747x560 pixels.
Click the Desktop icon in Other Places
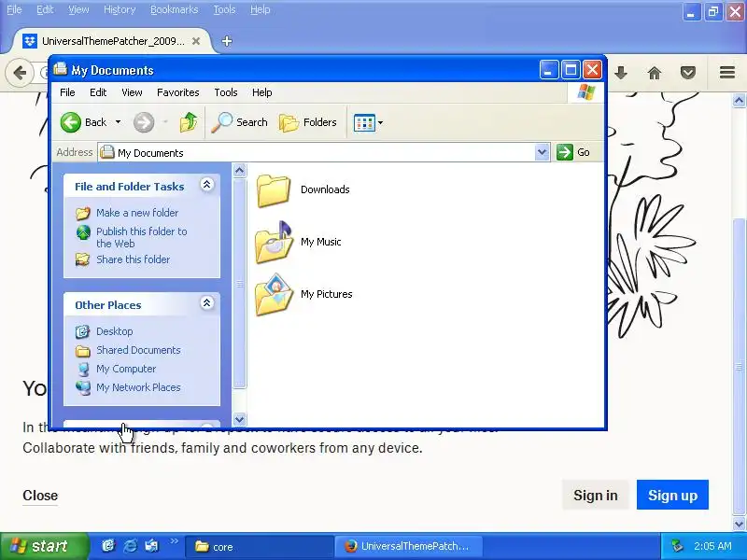point(83,331)
